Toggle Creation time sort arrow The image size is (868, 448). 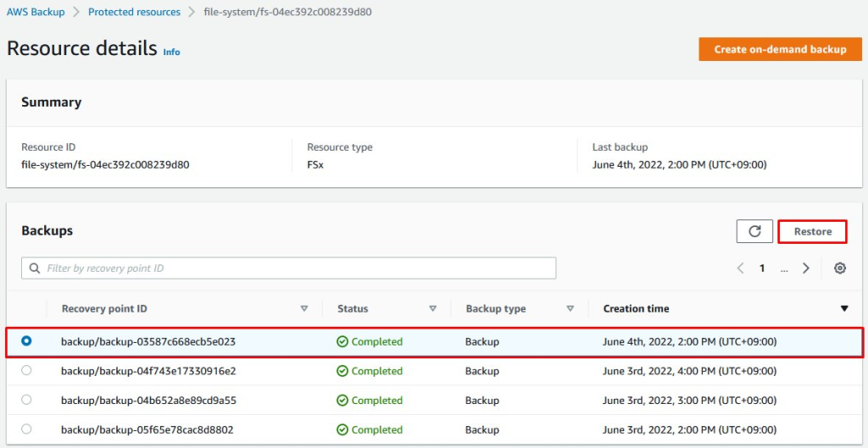[x=844, y=308]
